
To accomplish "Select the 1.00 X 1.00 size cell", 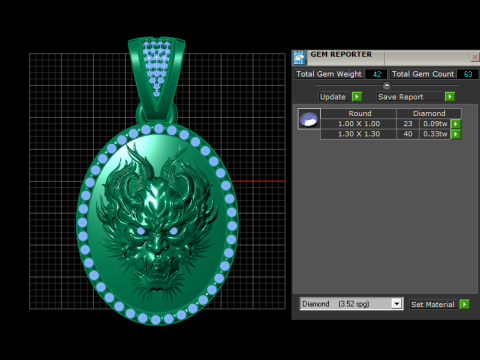I will [359, 124].
